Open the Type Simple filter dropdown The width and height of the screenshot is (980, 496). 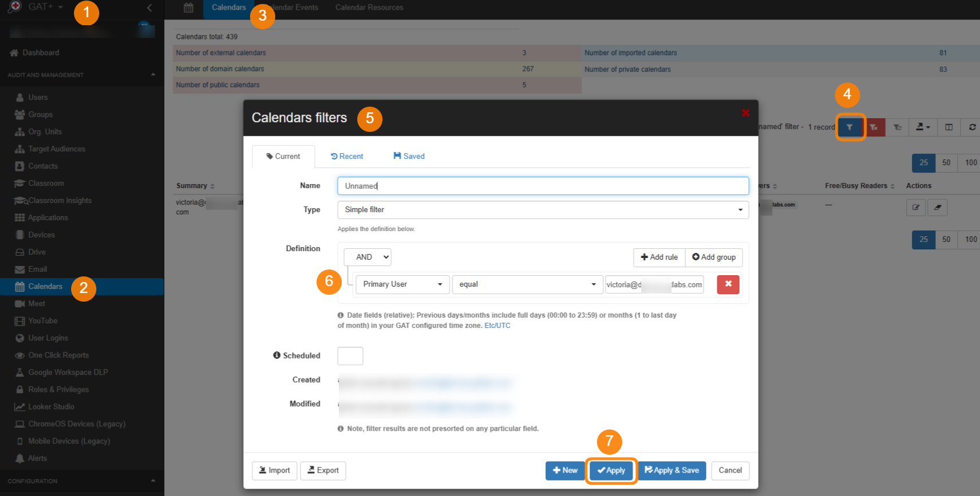(542, 210)
